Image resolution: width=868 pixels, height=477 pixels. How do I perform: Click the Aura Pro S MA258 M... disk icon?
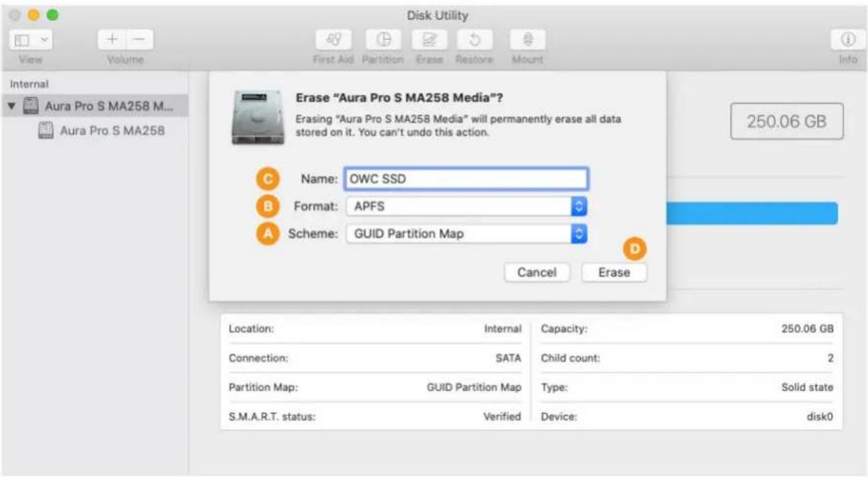[x=31, y=105]
